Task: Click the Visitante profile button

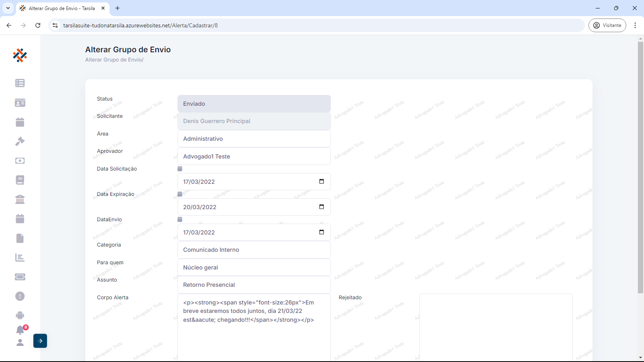Action: tap(607, 25)
